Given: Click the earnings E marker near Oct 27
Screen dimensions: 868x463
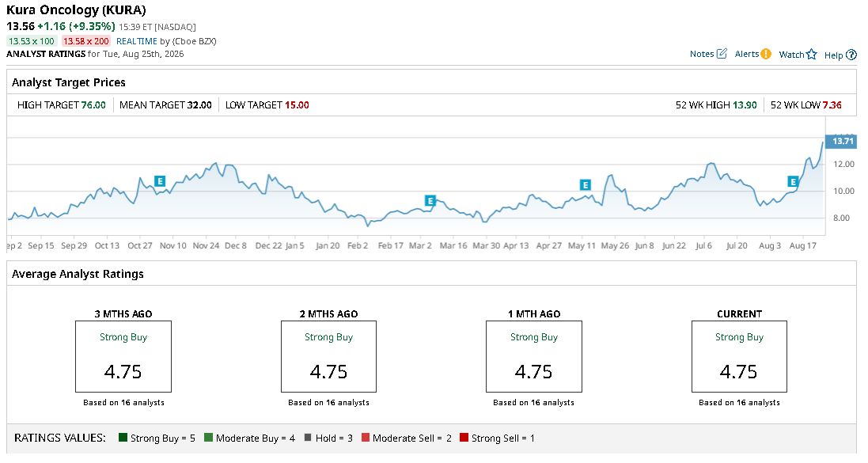Looking at the screenshot, I should coord(159,181).
